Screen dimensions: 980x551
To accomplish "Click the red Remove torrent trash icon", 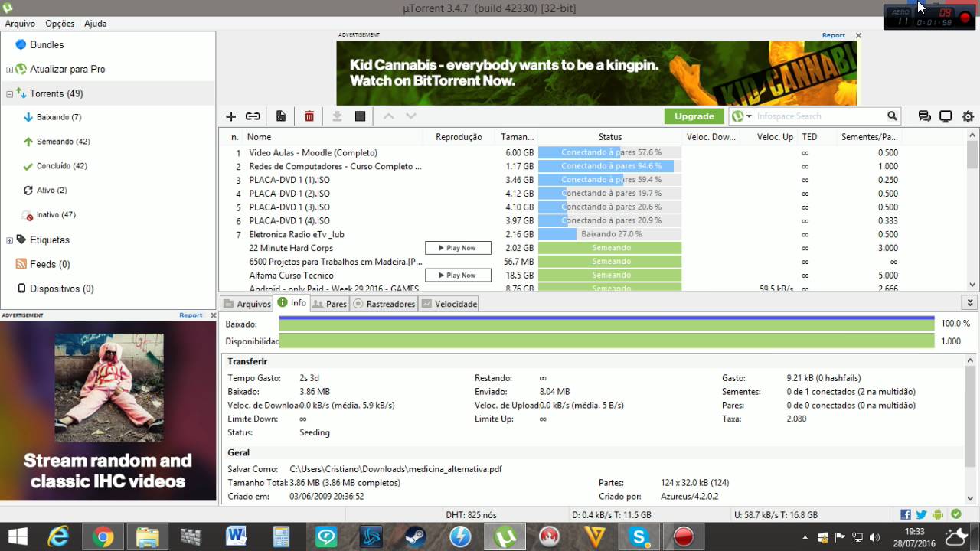I will click(x=309, y=116).
